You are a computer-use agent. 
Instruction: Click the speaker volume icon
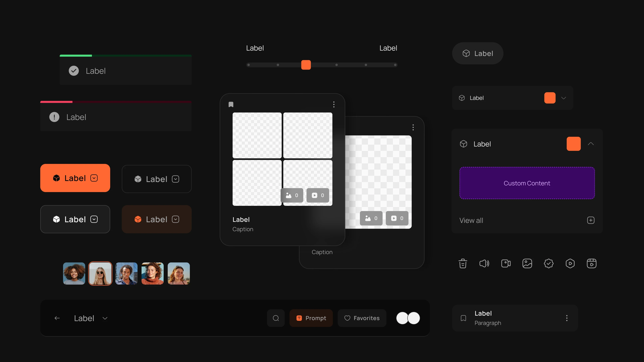click(x=484, y=264)
